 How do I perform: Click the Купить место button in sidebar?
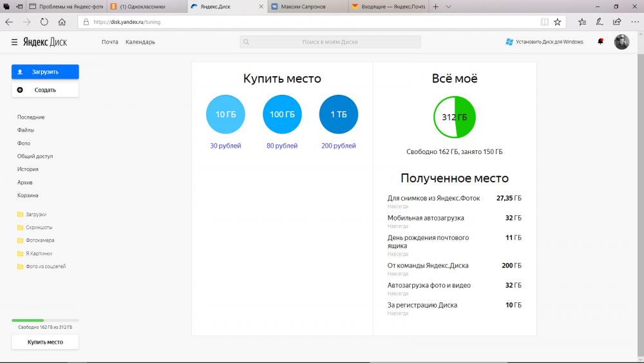point(45,342)
